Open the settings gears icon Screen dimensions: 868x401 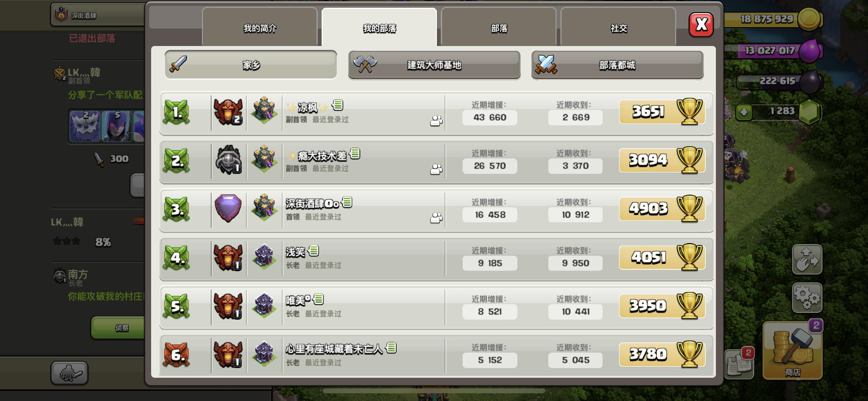point(807,297)
